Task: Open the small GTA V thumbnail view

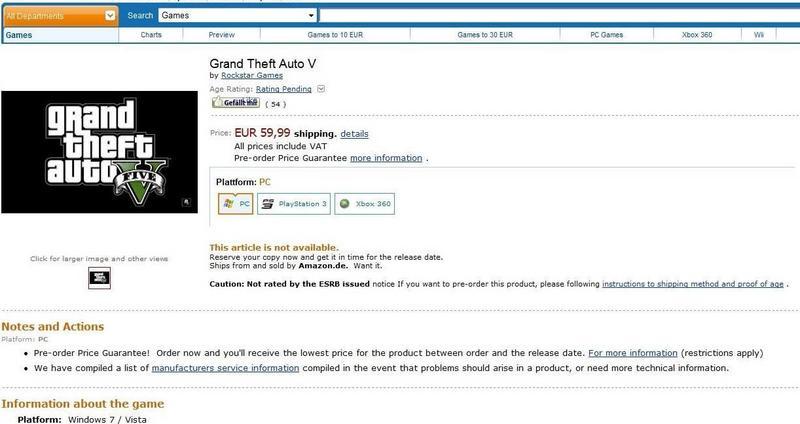Action: click(99, 278)
